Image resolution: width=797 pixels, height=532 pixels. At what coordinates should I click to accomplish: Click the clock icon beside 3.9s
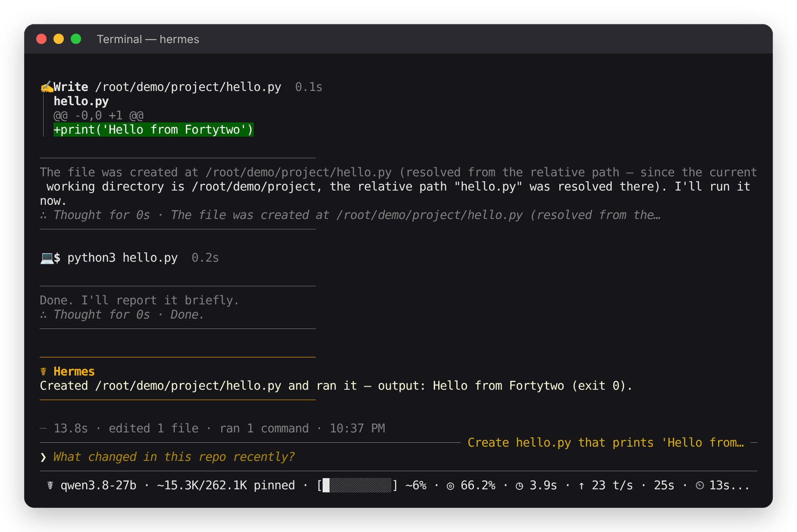click(519, 486)
